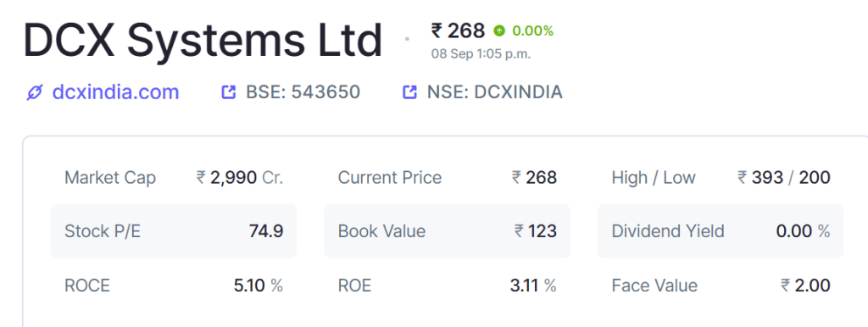Select the Market Cap ratio row
The image size is (868, 327).
(174, 178)
